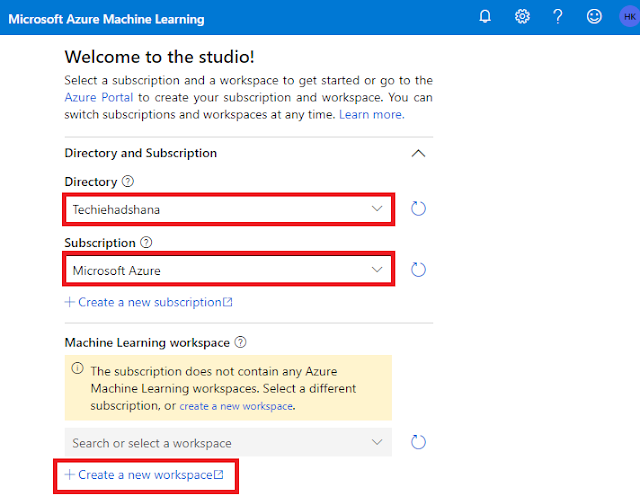
Task: Open the Microsoft Azure subscription dropdown
Action: tap(229, 269)
